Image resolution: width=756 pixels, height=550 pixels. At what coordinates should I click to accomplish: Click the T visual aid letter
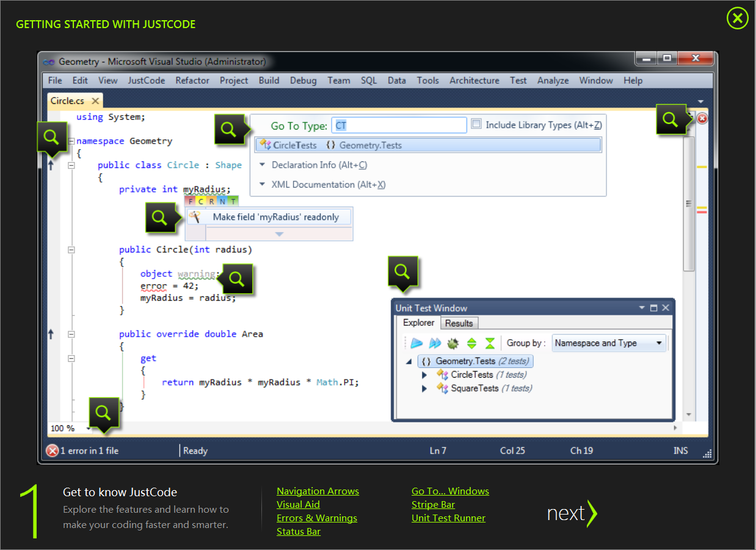coord(233,202)
